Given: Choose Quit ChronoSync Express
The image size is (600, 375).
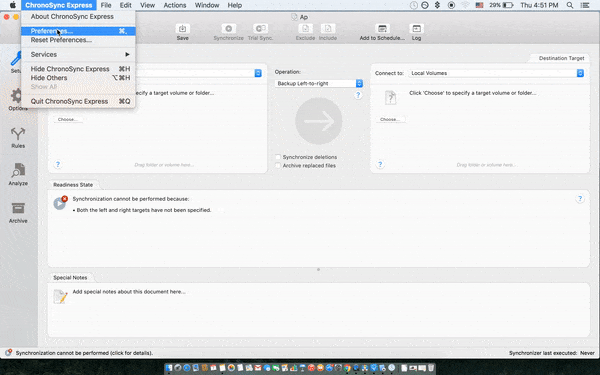Looking at the screenshot, I should pos(78,101).
